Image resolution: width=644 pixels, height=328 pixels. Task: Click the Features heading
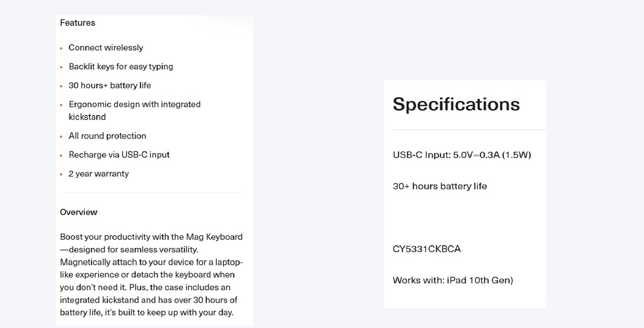pos(77,23)
